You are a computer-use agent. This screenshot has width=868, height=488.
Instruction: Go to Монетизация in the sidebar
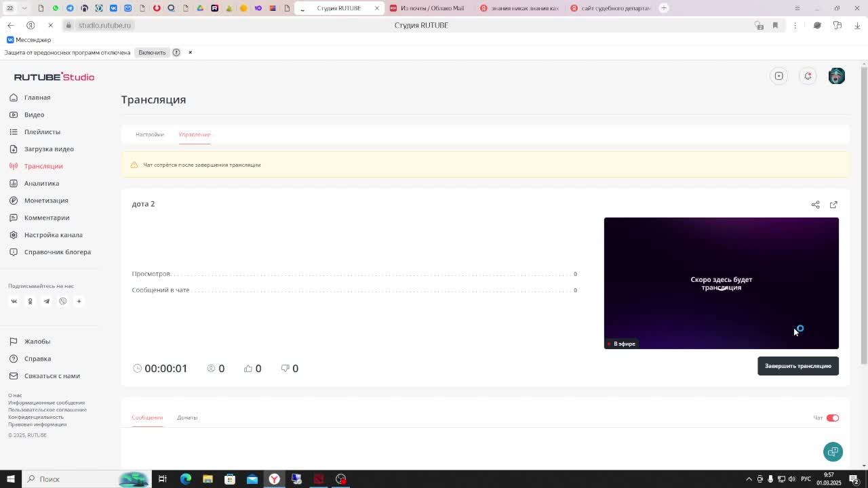46,201
